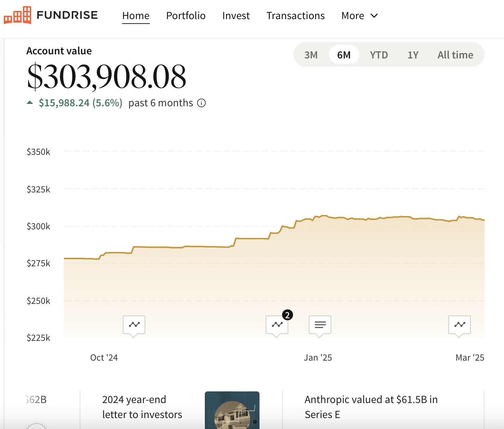Open the chart event marker with badge 2
This screenshot has height=429, width=504.
click(277, 326)
